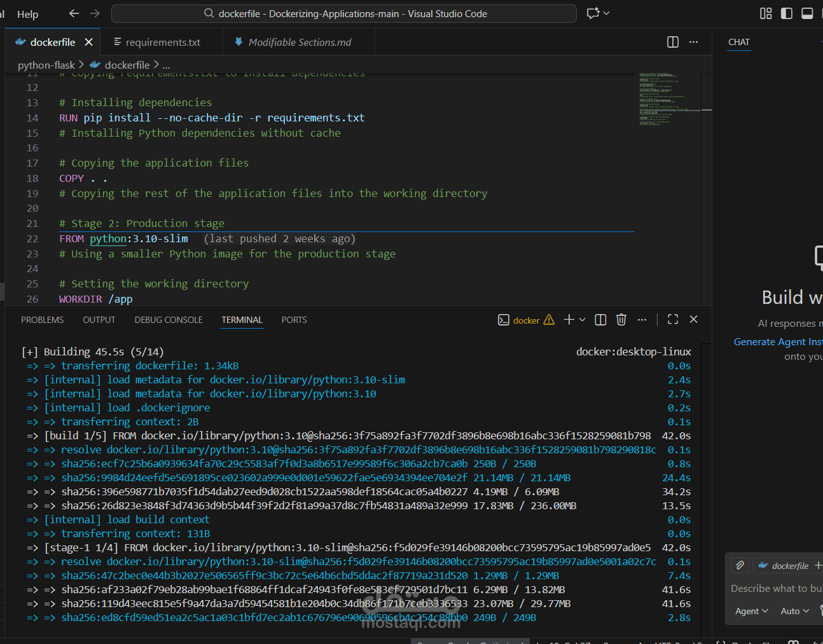Toggle the bottom panel visibility
Viewport: 823px width, 644px height.
pos(807,13)
